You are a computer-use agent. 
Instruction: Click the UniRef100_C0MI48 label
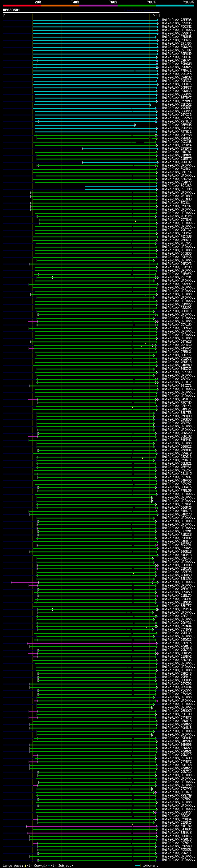point(177,765)
